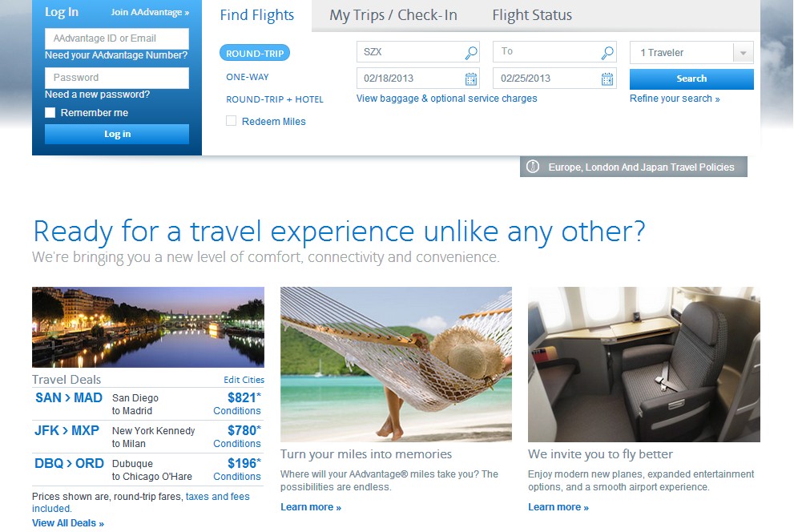The height and width of the screenshot is (532, 794).
Task: Click the origin airport search magnifier icon
Action: 471,52
